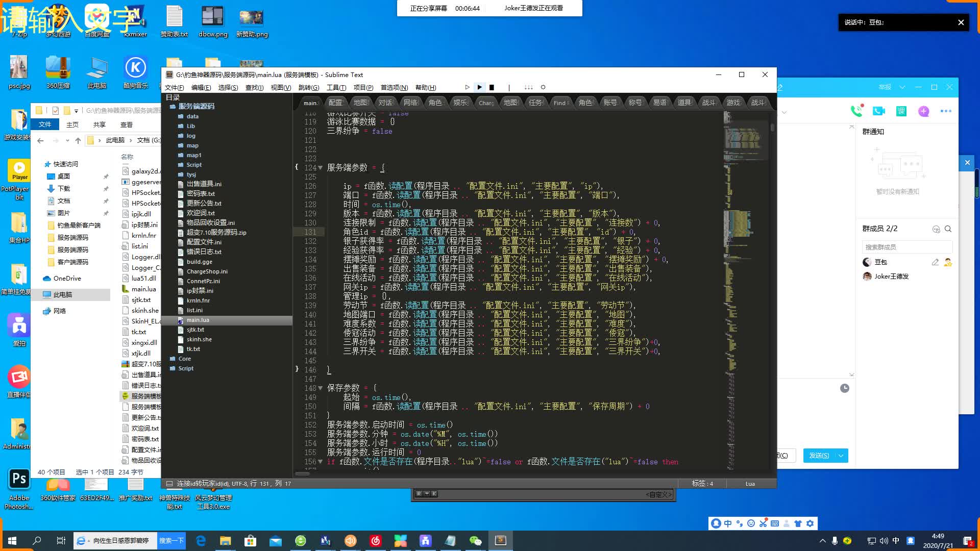980x551 pixels.
Task: Open the Script folder under 服务端源码
Action: click(x=194, y=165)
